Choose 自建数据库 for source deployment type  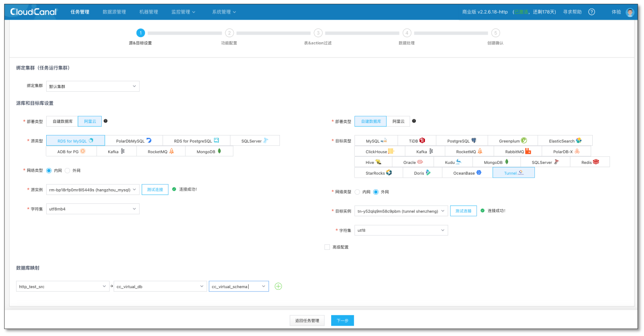click(62, 121)
